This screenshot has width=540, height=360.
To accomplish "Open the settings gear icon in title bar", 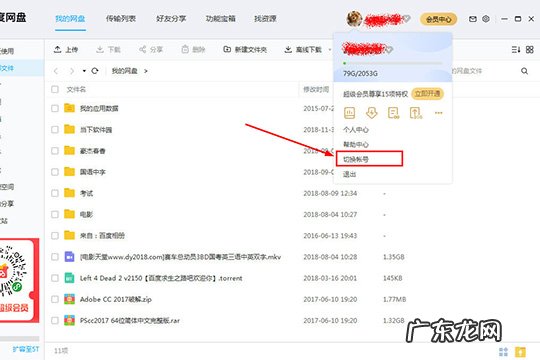I will click(486, 19).
